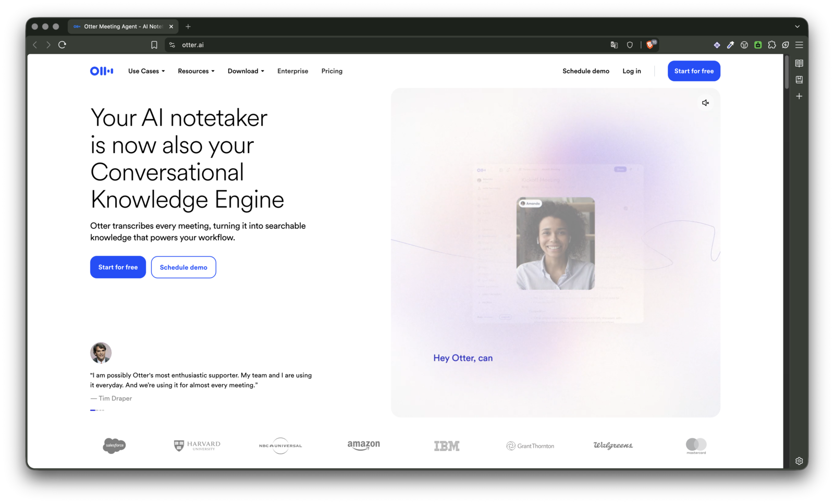The width and height of the screenshot is (834, 504).
Task: Click the Otter logo in the header
Action: [x=102, y=71]
